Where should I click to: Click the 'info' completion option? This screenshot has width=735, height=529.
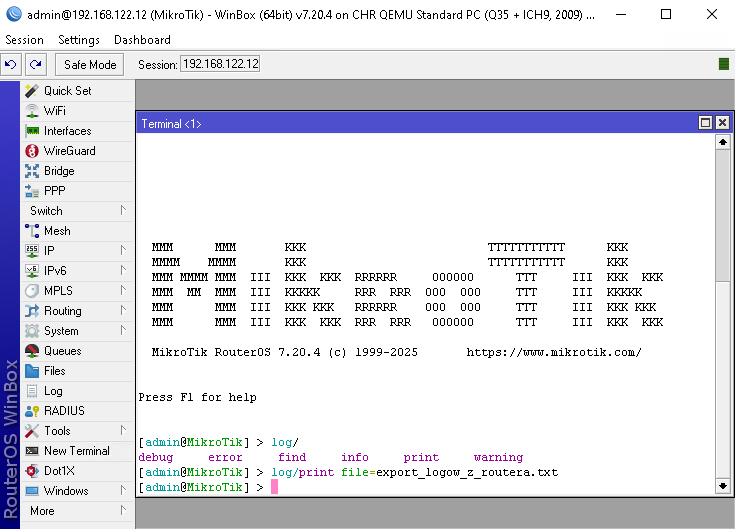point(355,457)
